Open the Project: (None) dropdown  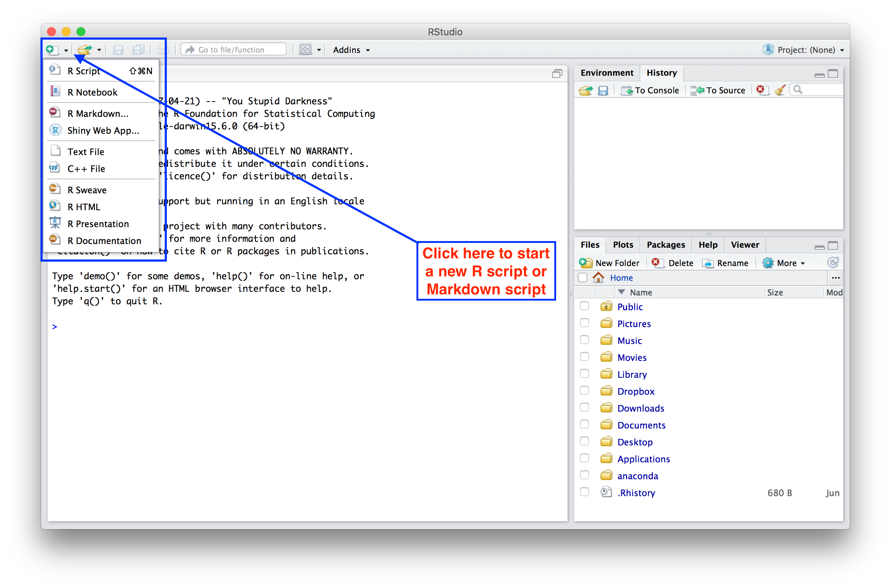click(806, 50)
